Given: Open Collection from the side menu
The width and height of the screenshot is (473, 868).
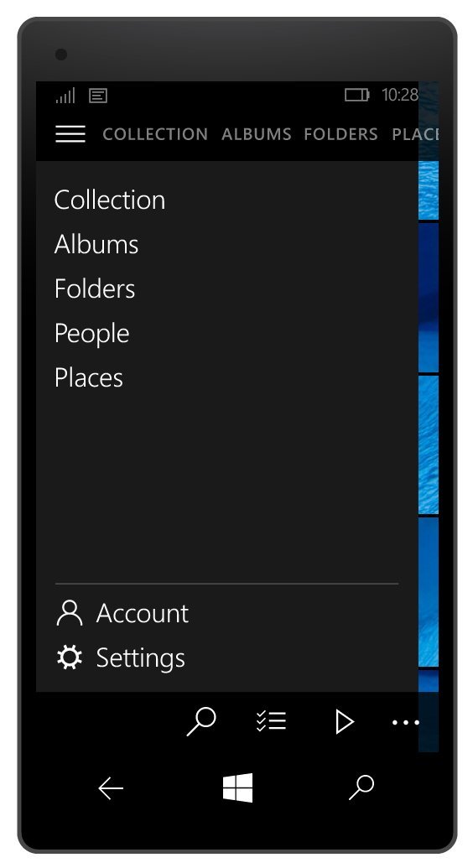Looking at the screenshot, I should (110, 200).
